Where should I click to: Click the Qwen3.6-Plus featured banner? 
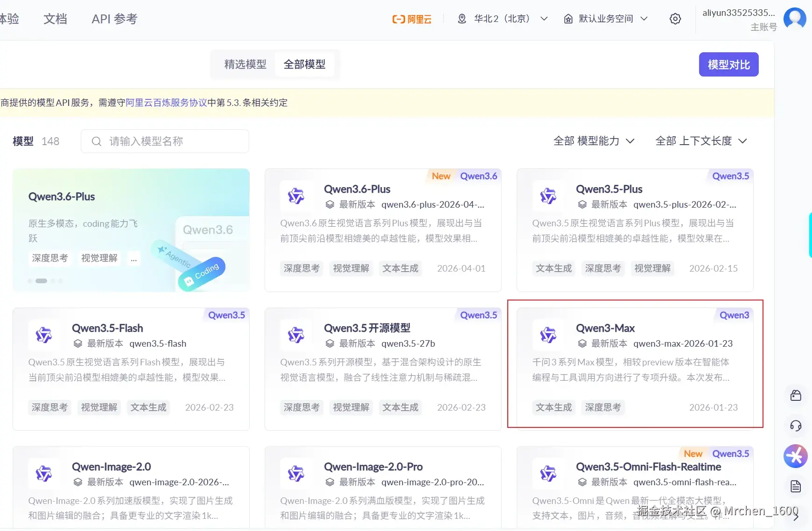click(131, 230)
